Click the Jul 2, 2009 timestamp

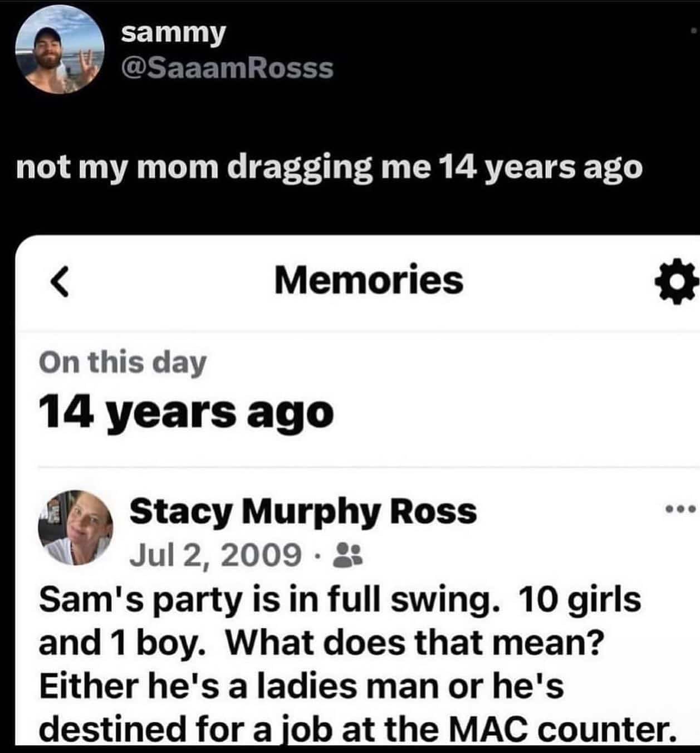point(215,555)
